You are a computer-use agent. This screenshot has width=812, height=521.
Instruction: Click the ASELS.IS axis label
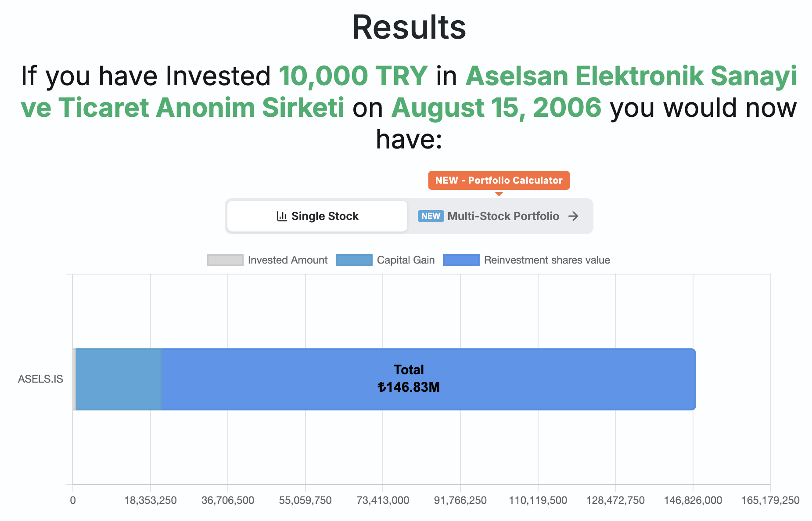pos(40,379)
